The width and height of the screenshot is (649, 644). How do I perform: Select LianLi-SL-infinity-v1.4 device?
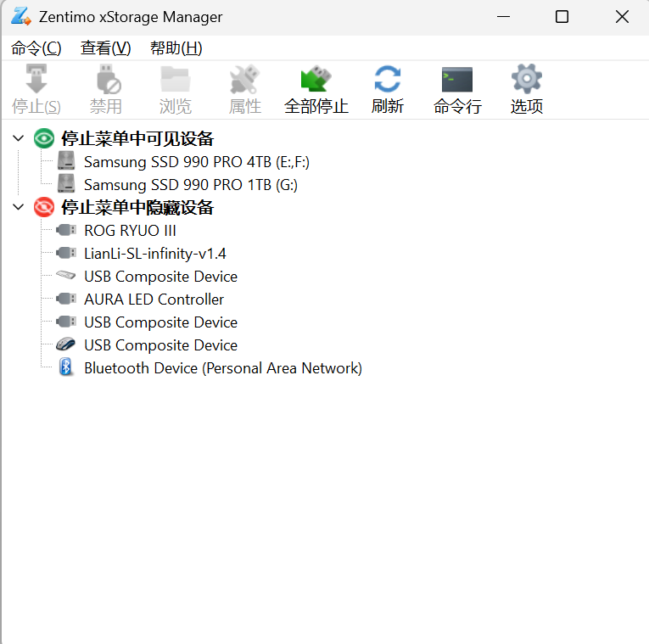155,254
